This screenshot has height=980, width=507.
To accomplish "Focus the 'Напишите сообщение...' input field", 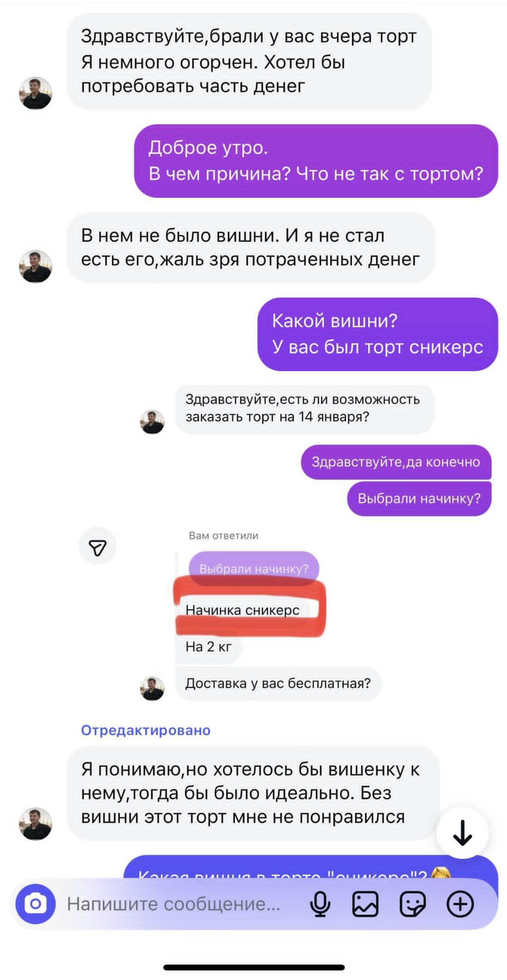I will tap(181, 904).
